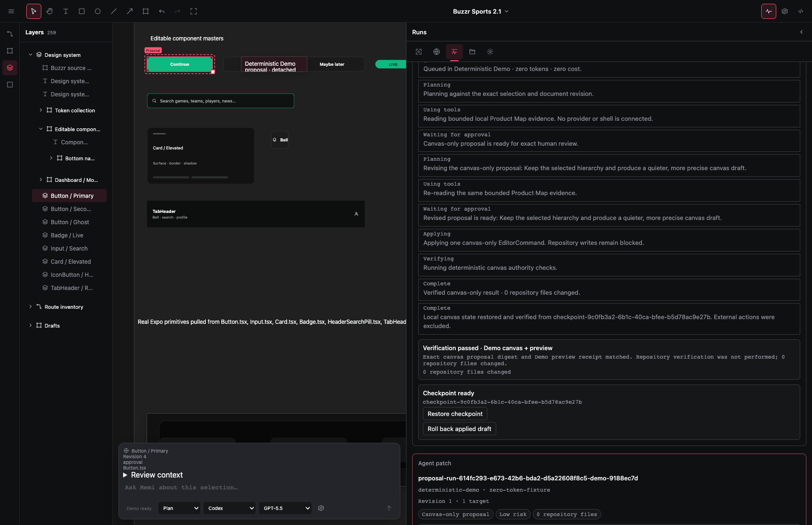The image size is (812, 525).
Task: Click the Ask Memi prompt input
Action: [259, 488]
